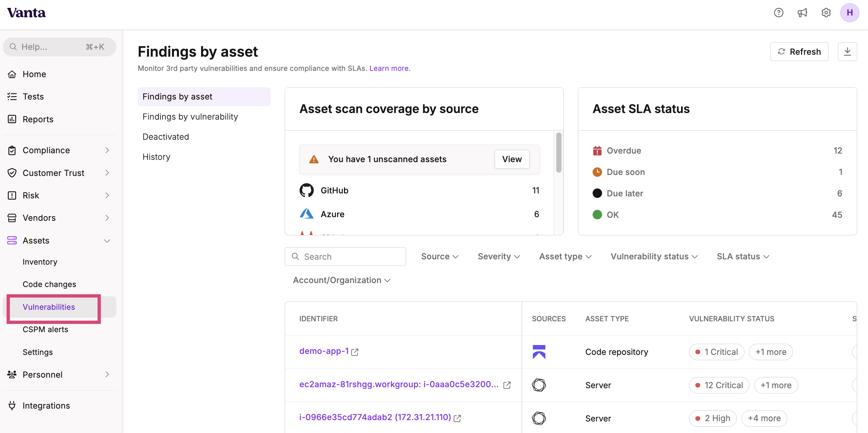Switch to the History tab
Image resolution: width=868 pixels, height=433 pixels.
coord(156,157)
